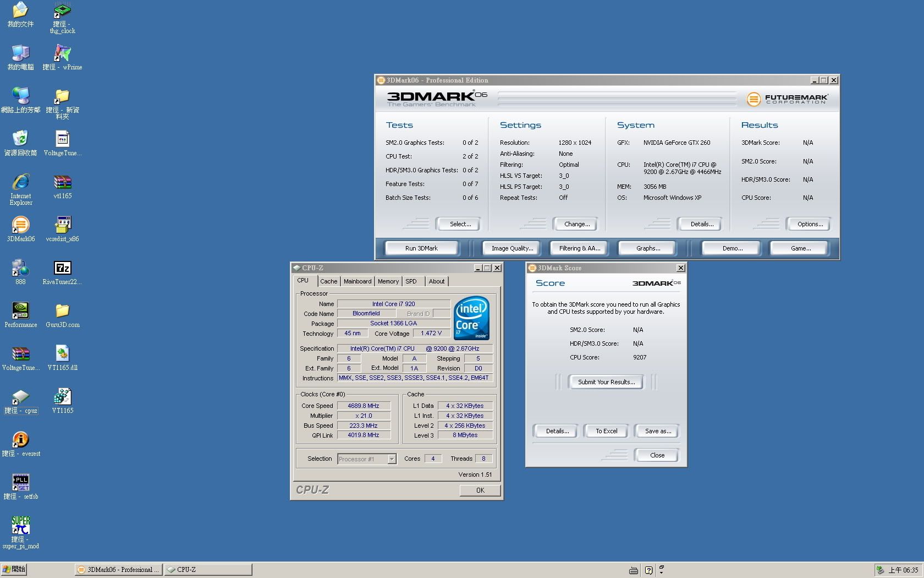
Task: Open Internet Explorer from the desktop
Action: point(20,182)
